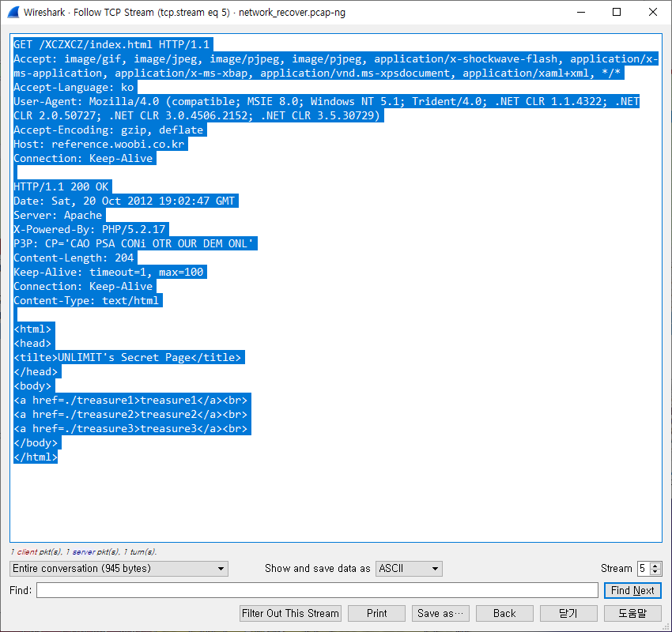
Task: Click the closing </html> tag line
Action: coord(36,457)
